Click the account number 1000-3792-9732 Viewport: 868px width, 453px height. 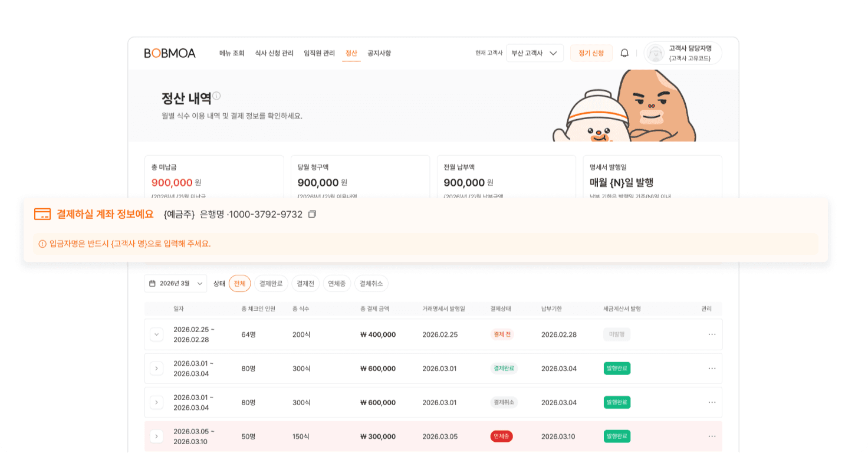266,214
